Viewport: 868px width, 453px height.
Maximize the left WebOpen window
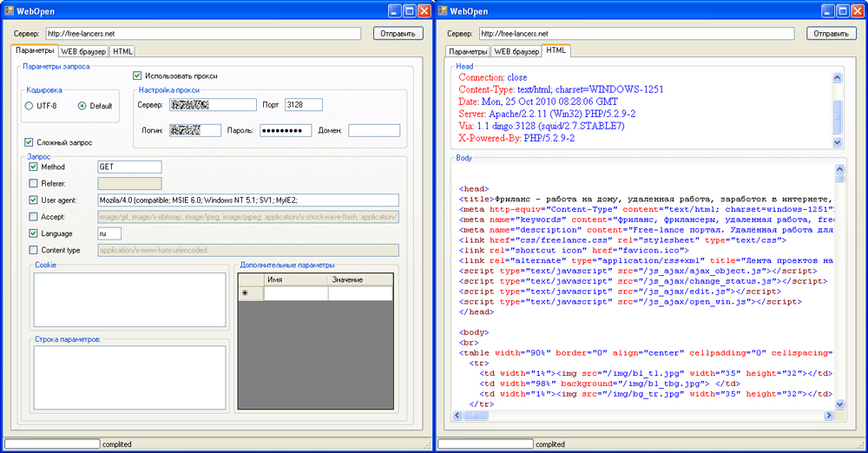409,10
